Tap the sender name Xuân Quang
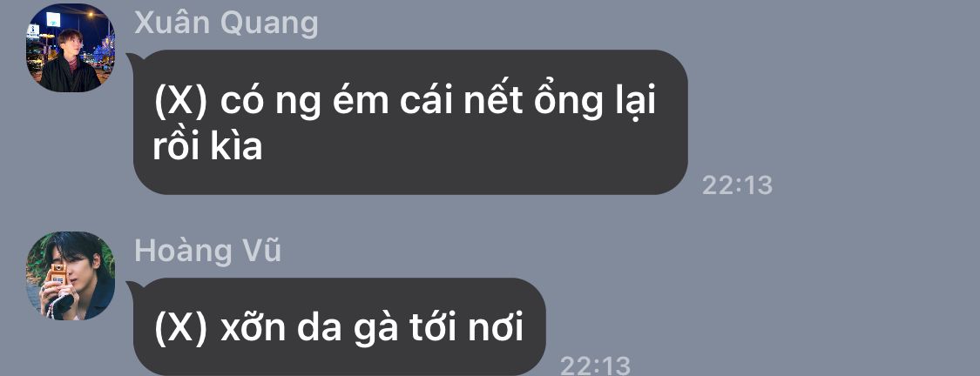 226,23
